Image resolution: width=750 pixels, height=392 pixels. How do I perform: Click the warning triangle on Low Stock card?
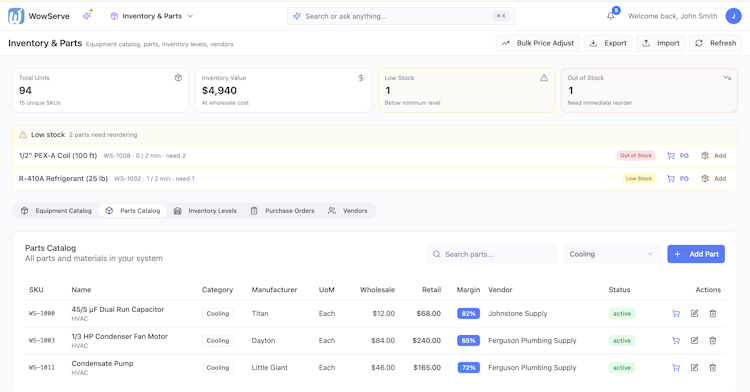pos(544,77)
